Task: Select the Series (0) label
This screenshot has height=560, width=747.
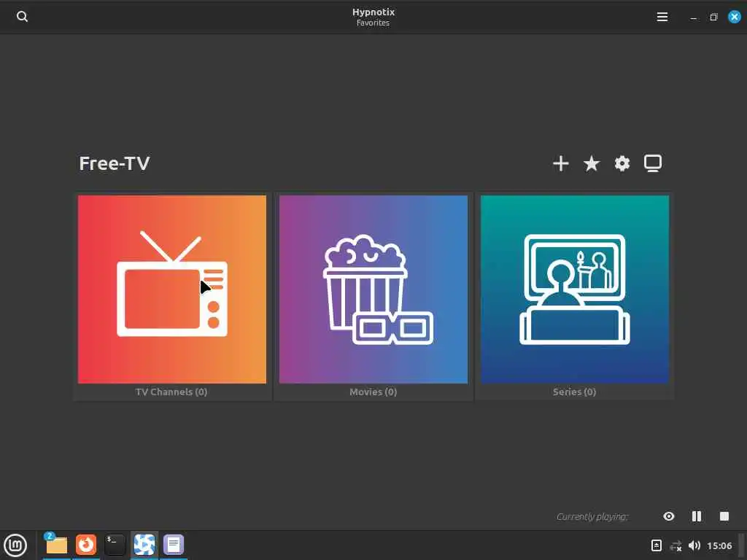Action: (575, 392)
